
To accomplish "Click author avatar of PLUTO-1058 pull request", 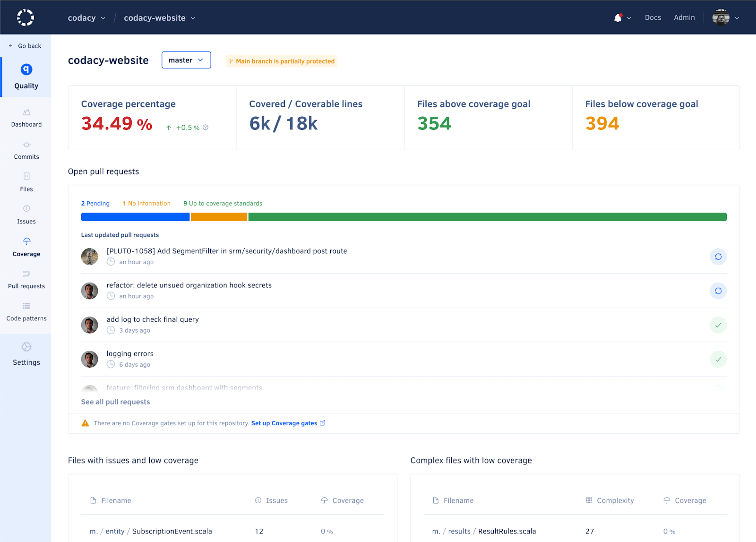I will pyautogui.click(x=90, y=257).
